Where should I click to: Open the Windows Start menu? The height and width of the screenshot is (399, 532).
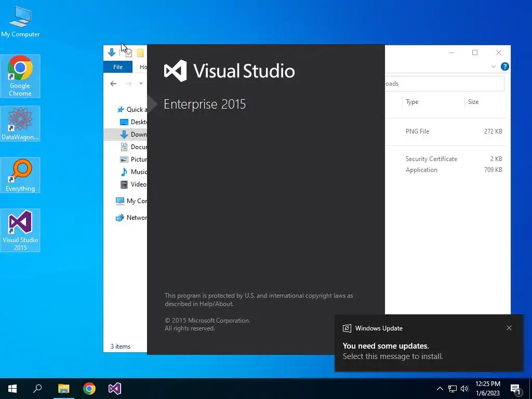[12, 389]
